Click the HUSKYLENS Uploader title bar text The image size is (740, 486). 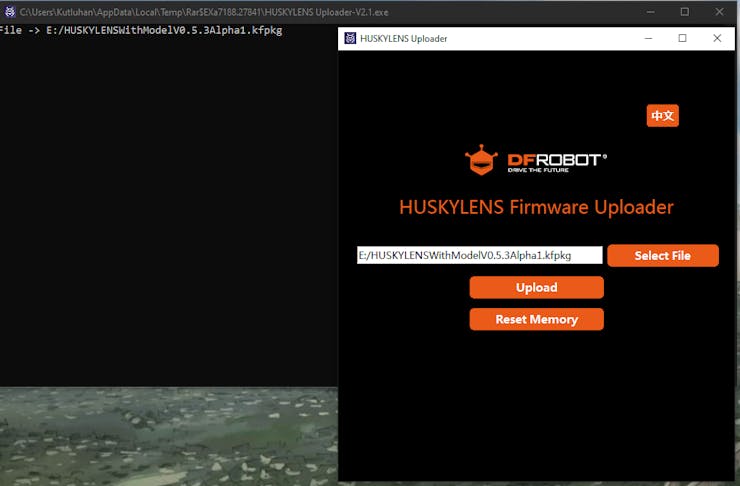click(x=404, y=39)
